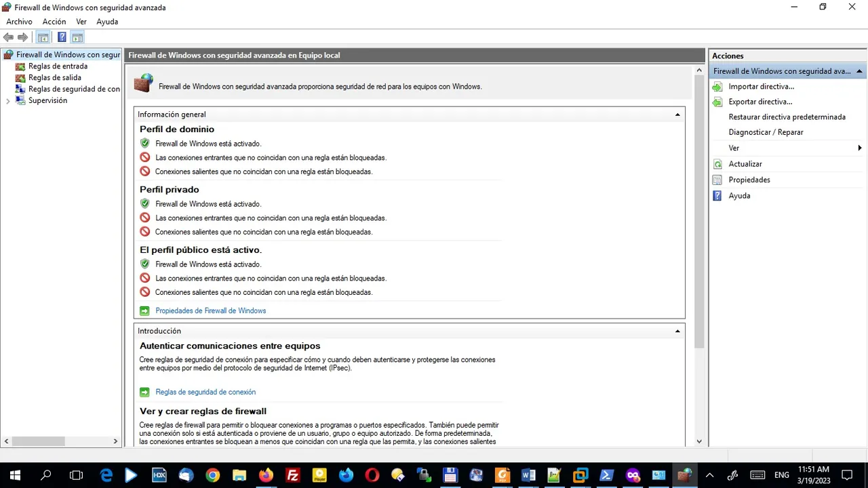Collapse the Introducción section
This screenshot has width=868, height=488.
(x=677, y=331)
